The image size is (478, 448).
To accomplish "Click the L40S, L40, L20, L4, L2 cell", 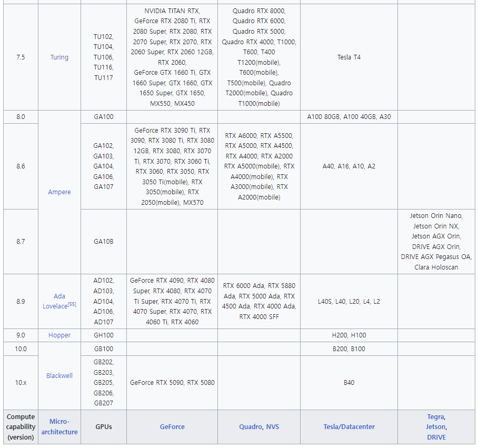I will coord(349,302).
